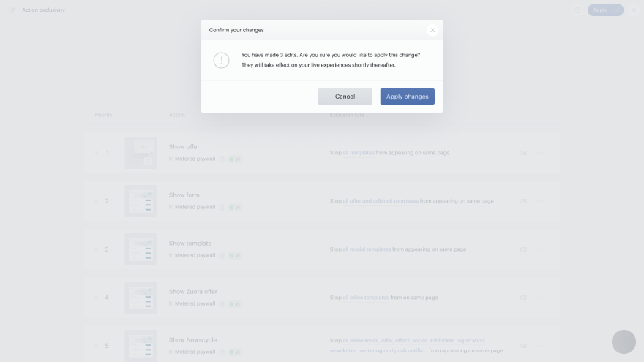Click the all modal templates link
644x362 pixels.
coord(367,249)
